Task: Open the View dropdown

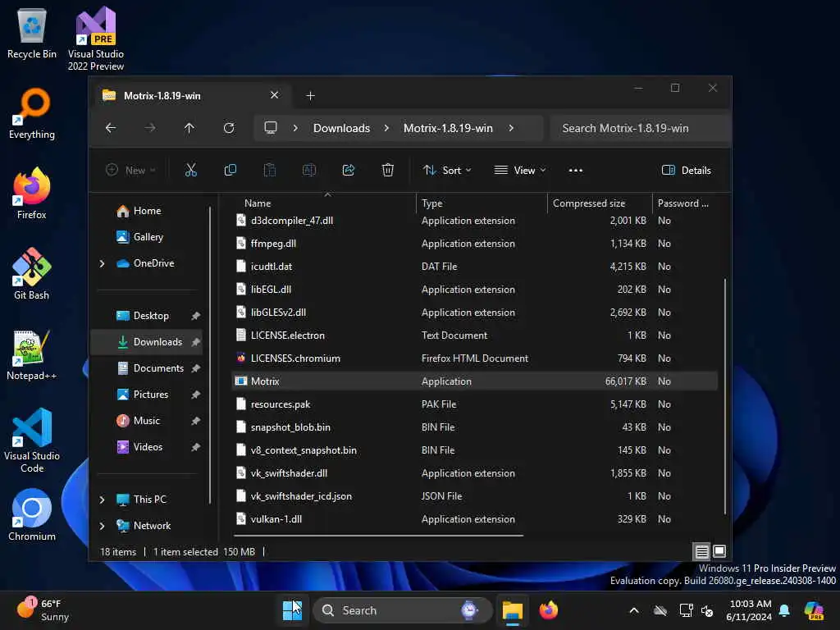Action: click(519, 171)
